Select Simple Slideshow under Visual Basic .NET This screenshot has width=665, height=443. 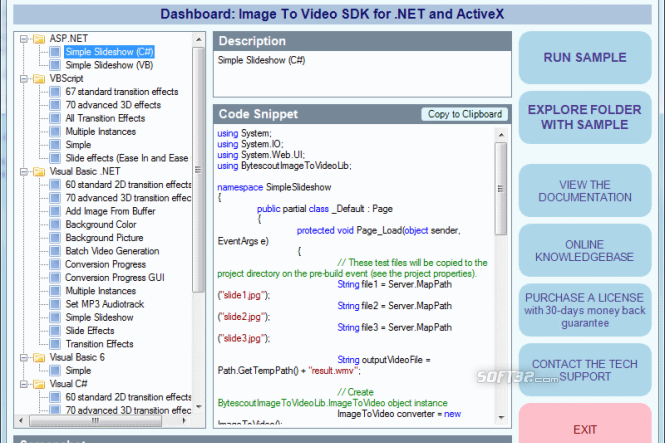(x=99, y=318)
